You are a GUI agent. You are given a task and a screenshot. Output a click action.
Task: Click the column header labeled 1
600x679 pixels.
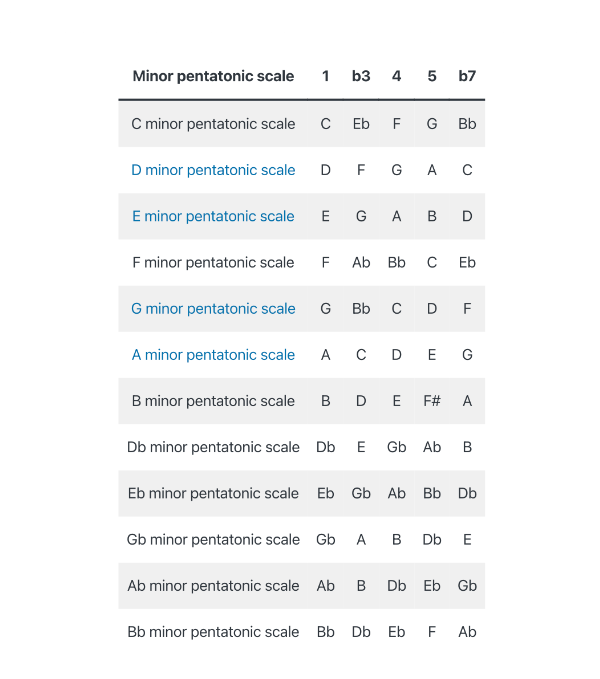(x=326, y=76)
